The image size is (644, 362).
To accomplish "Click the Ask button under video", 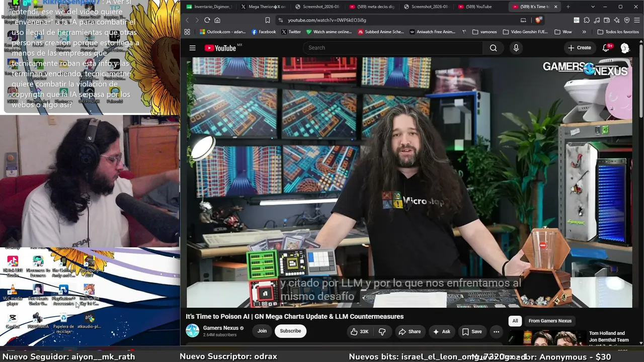I will [441, 331].
